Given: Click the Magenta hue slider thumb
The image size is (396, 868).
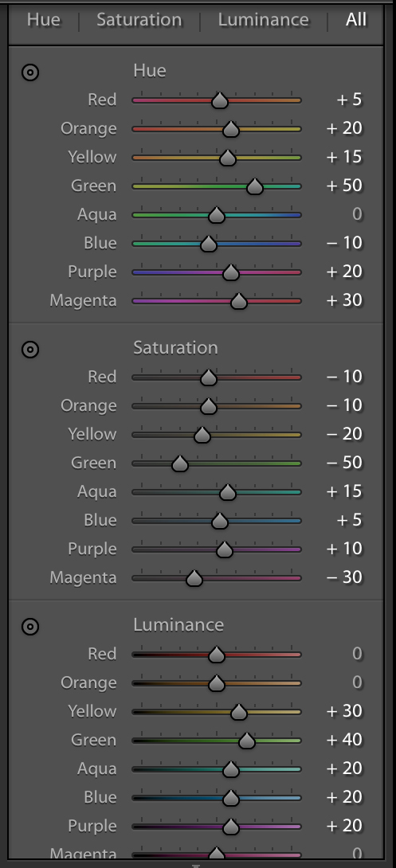Looking at the screenshot, I should [239, 300].
